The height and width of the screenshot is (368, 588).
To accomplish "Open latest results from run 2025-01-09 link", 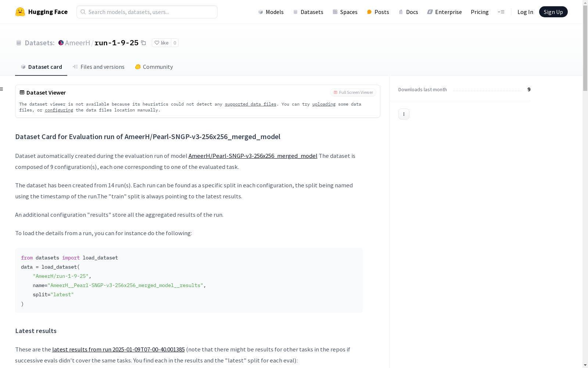I will click(x=118, y=349).
